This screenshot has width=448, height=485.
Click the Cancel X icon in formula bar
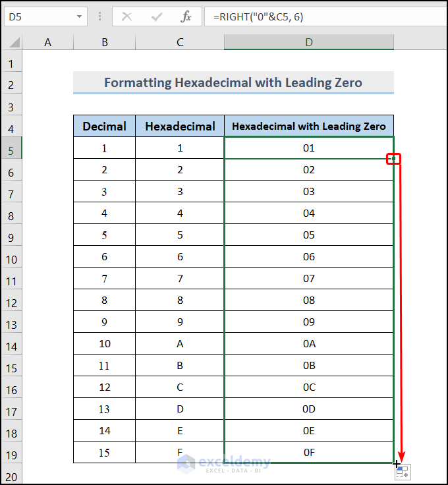point(126,16)
